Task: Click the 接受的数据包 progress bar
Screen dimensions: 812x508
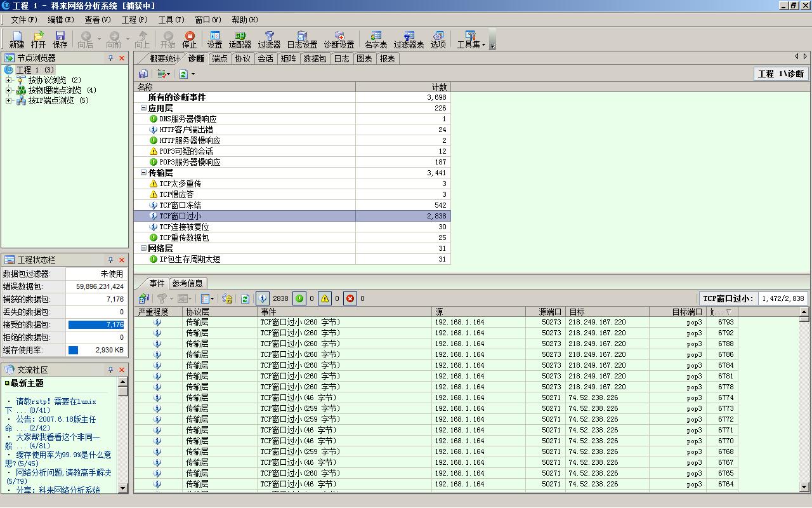Action: (x=96, y=324)
